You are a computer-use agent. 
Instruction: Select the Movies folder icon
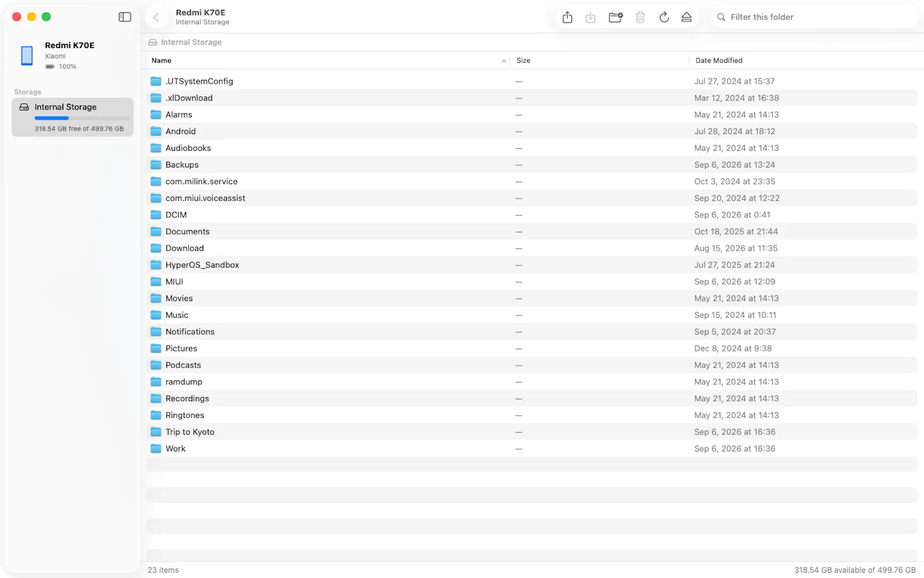tap(156, 298)
